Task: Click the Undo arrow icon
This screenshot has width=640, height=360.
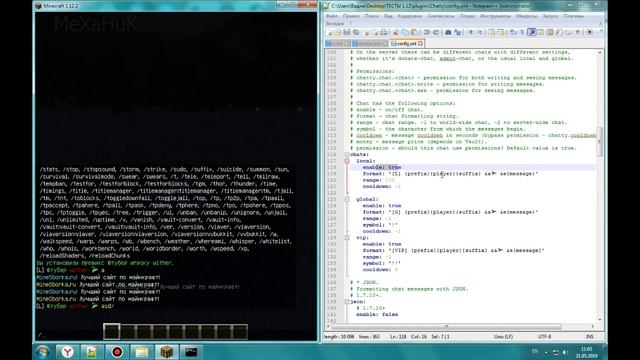Action: (426, 32)
